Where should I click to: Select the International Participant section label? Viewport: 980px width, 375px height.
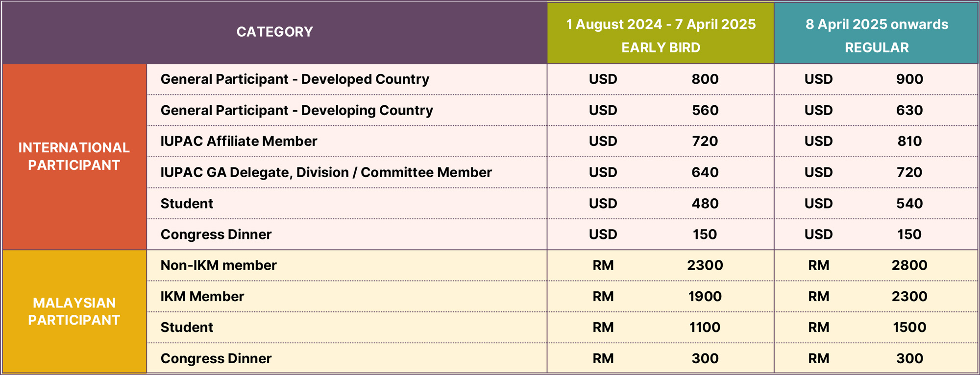click(74, 156)
